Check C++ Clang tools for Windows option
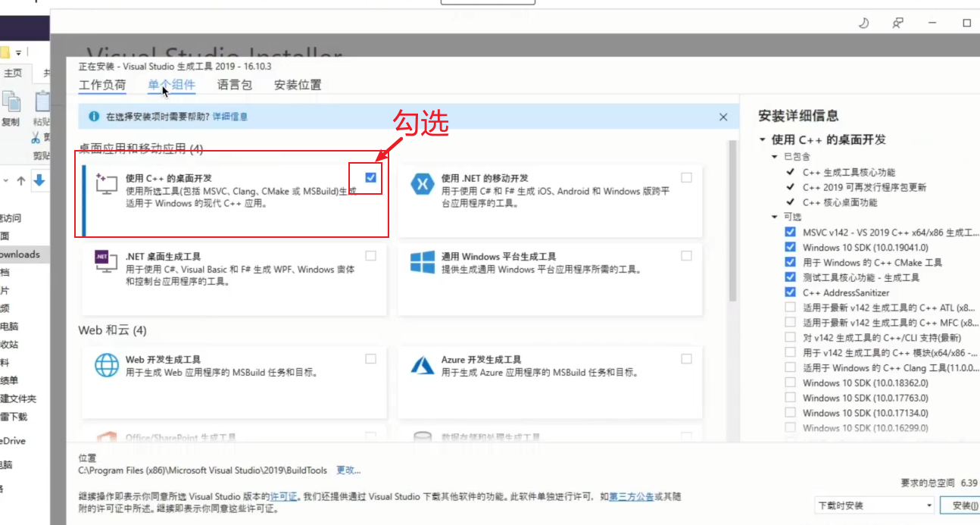The height and width of the screenshot is (525, 980). pyautogui.click(x=791, y=367)
